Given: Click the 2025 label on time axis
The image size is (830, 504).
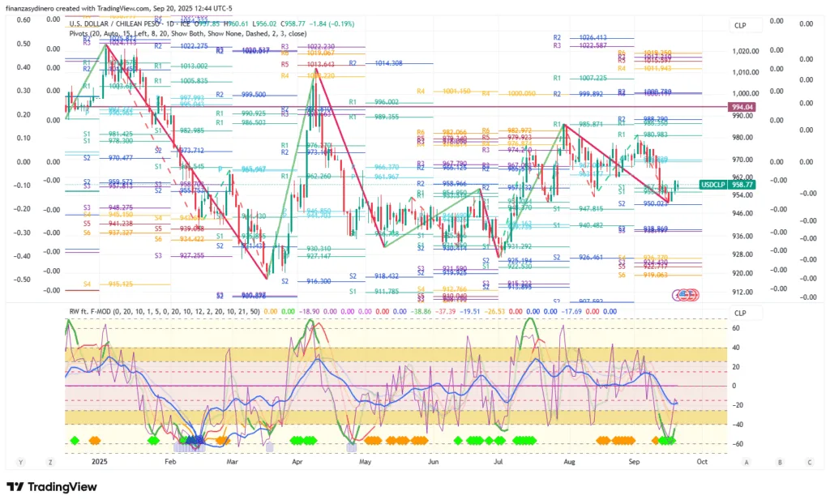Looking at the screenshot, I should pos(99,462).
